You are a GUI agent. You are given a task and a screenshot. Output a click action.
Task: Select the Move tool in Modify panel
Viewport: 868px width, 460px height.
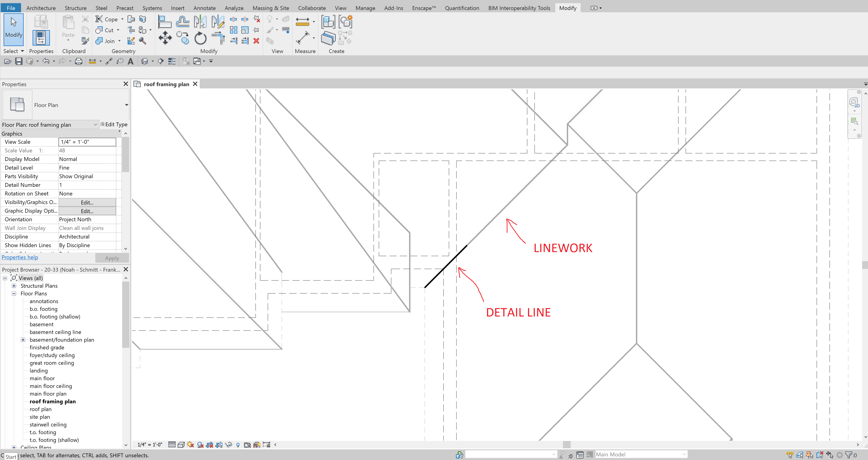point(165,37)
